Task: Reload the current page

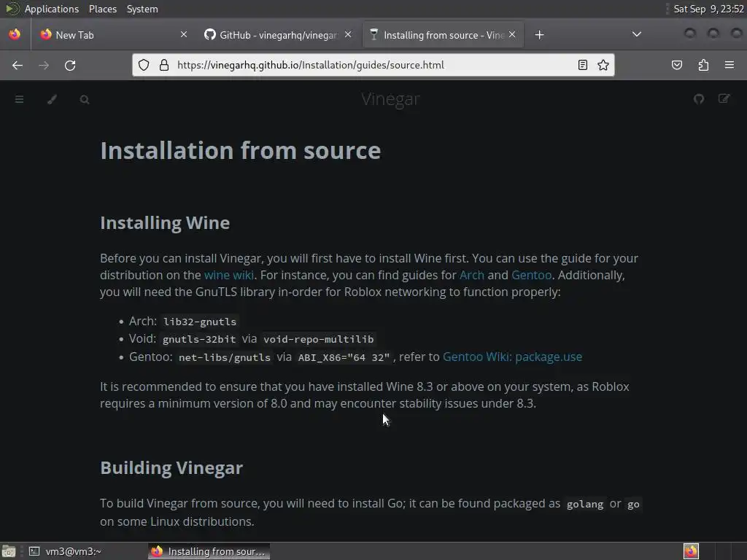Action: point(70,65)
